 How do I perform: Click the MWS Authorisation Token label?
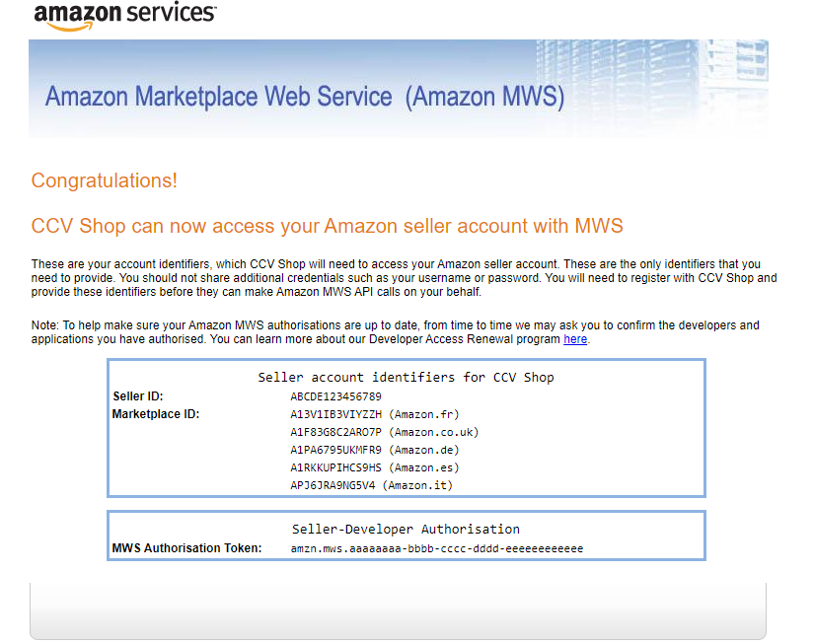coord(186,548)
